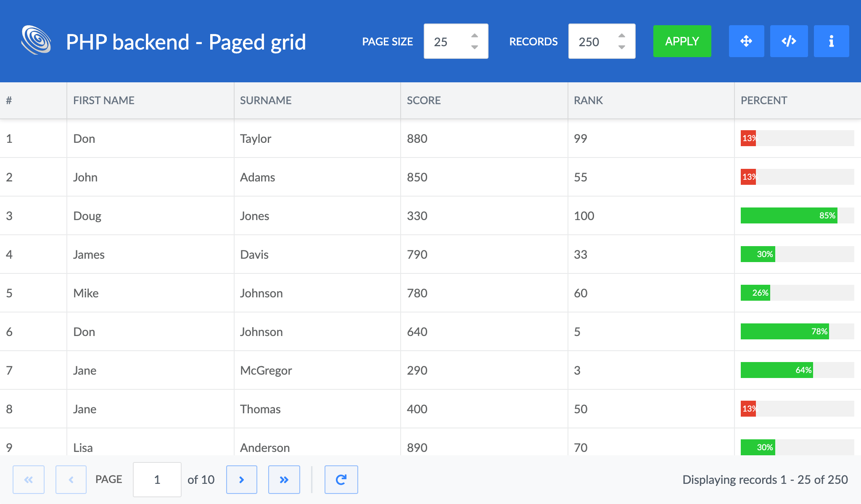Select the row for Jane McGregor

tap(294, 370)
